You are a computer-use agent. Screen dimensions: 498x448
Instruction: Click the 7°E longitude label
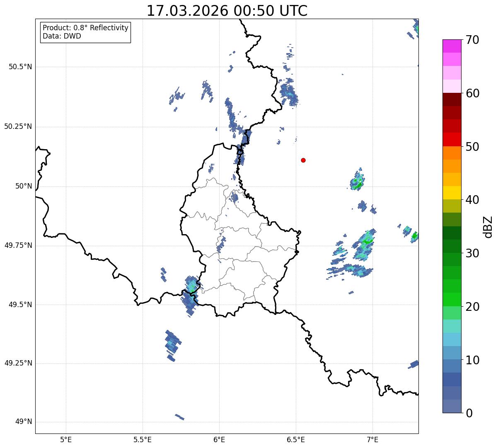point(372,439)
